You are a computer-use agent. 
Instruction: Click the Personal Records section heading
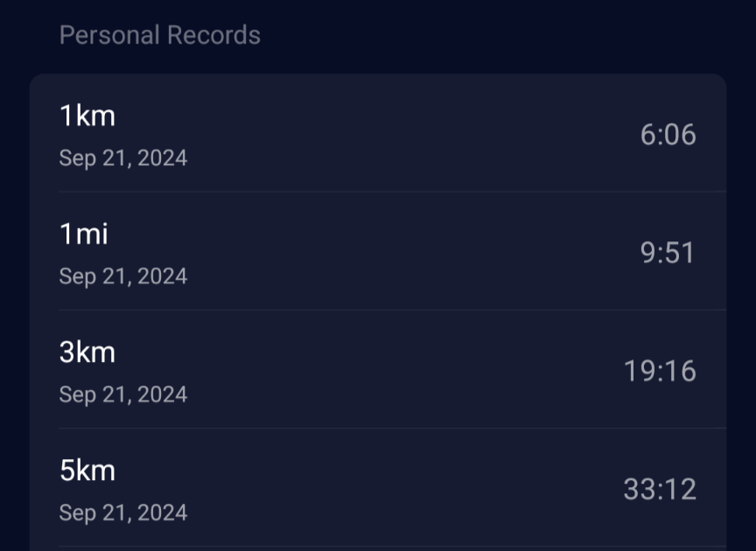pos(159,36)
